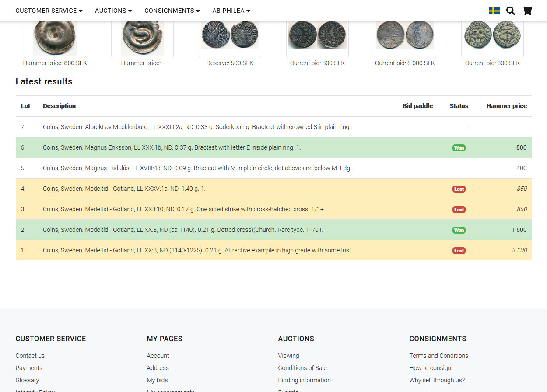Click the Contact us footer link

30,356
